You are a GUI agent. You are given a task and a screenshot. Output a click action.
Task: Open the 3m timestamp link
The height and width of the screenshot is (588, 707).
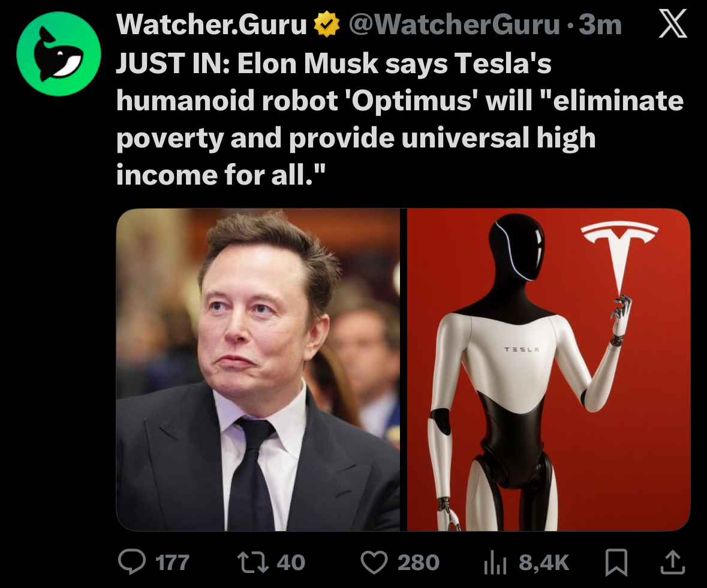click(x=600, y=25)
